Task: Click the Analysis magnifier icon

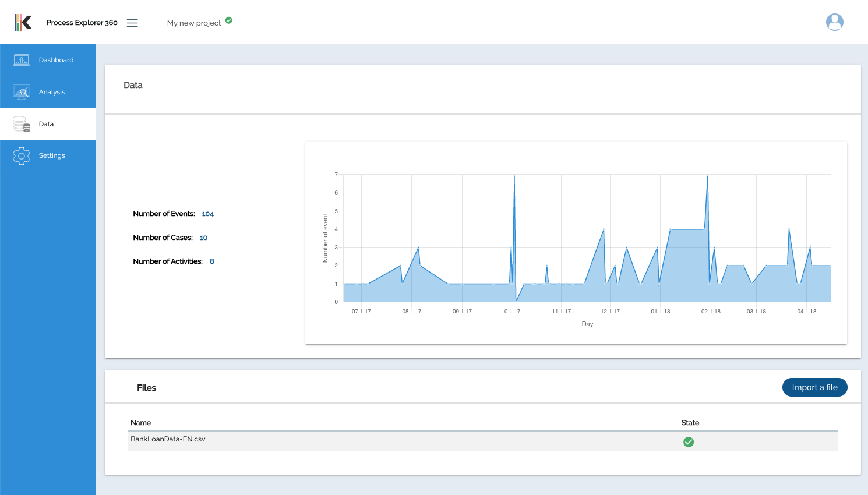Action: point(22,92)
